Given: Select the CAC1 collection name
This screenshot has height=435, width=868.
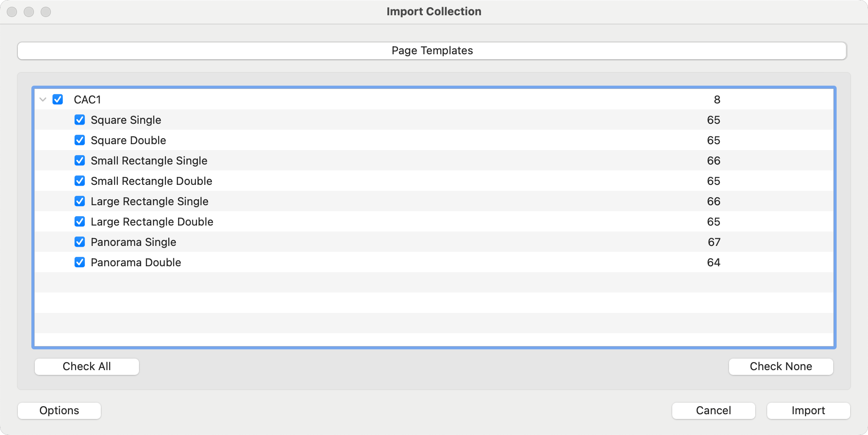Looking at the screenshot, I should pos(87,100).
